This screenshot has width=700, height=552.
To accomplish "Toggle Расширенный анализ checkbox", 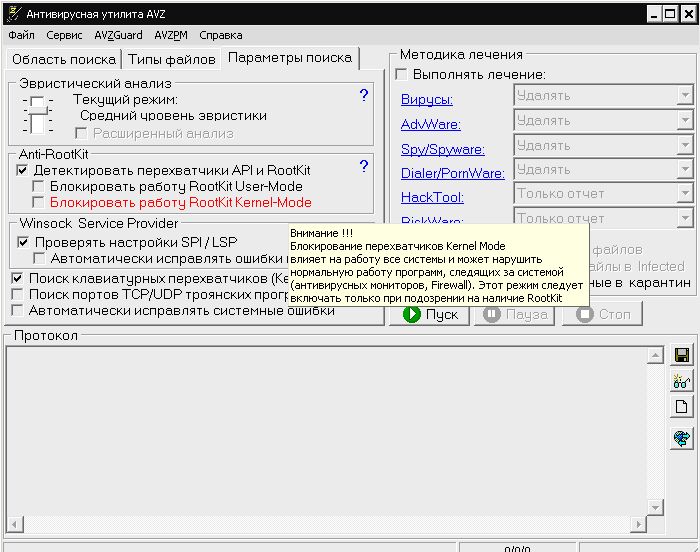I will click(x=81, y=133).
